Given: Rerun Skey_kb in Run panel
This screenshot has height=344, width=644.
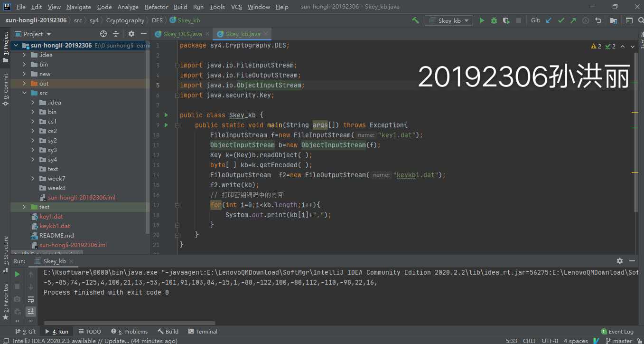Looking at the screenshot, I should click(17, 274).
